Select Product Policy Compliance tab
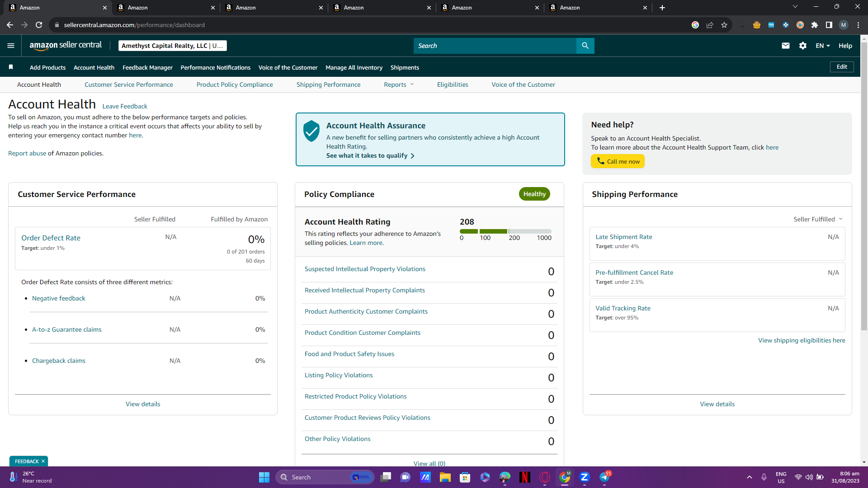Image resolution: width=868 pixels, height=488 pixels. [235, 84]
